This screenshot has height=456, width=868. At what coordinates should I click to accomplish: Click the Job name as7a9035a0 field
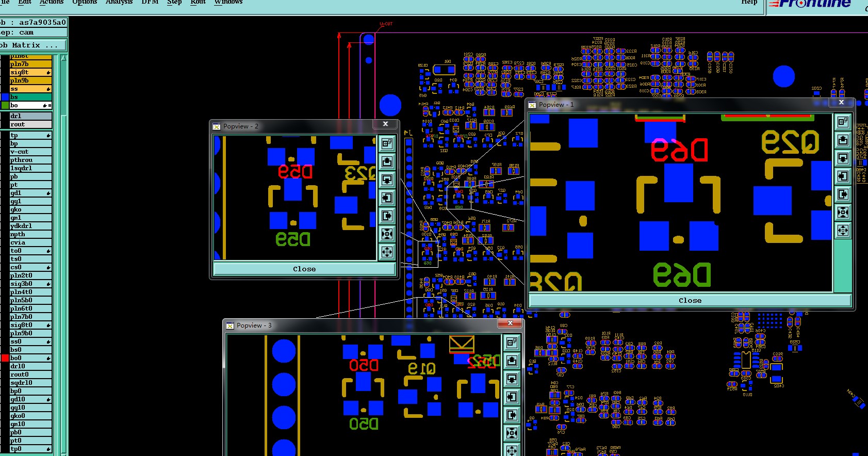[x=34, y=22]
